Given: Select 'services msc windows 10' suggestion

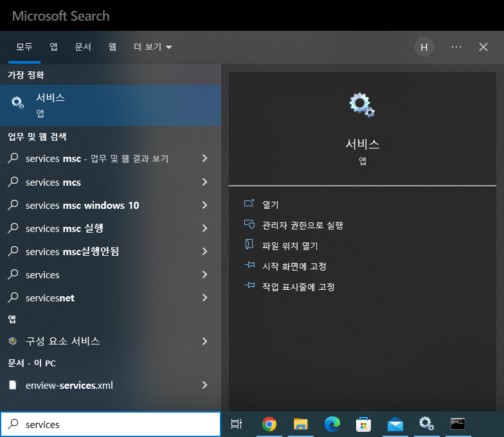Looking at the screenshot, I should [x=111, y=206].
